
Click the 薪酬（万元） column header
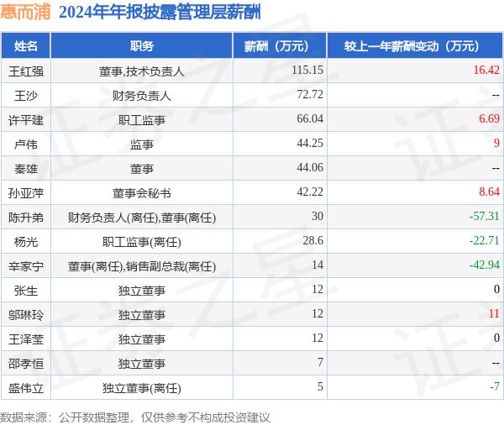[280, 46]
